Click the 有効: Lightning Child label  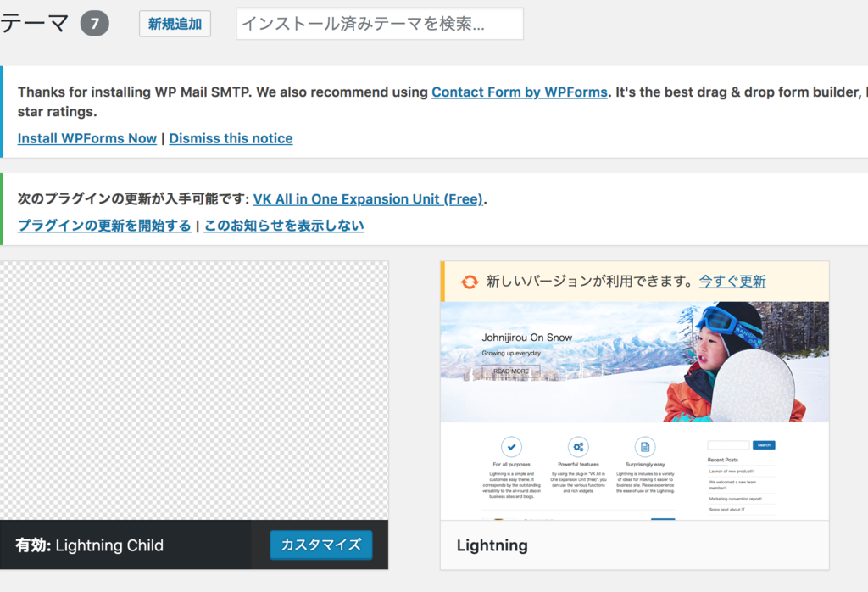(90, 545)
